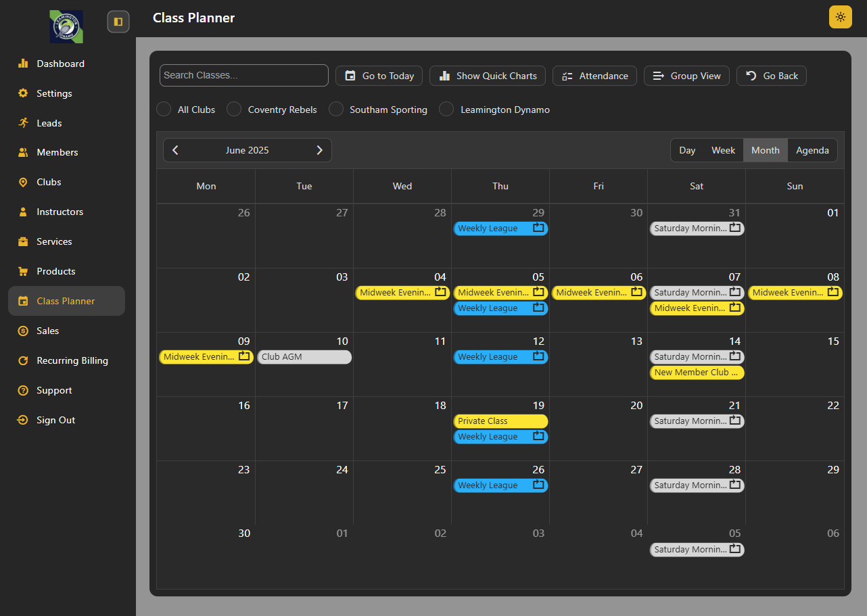Go to the next month with right chevron
The image size is (867, 616).
pyautogui.click(x=319, y=150)
